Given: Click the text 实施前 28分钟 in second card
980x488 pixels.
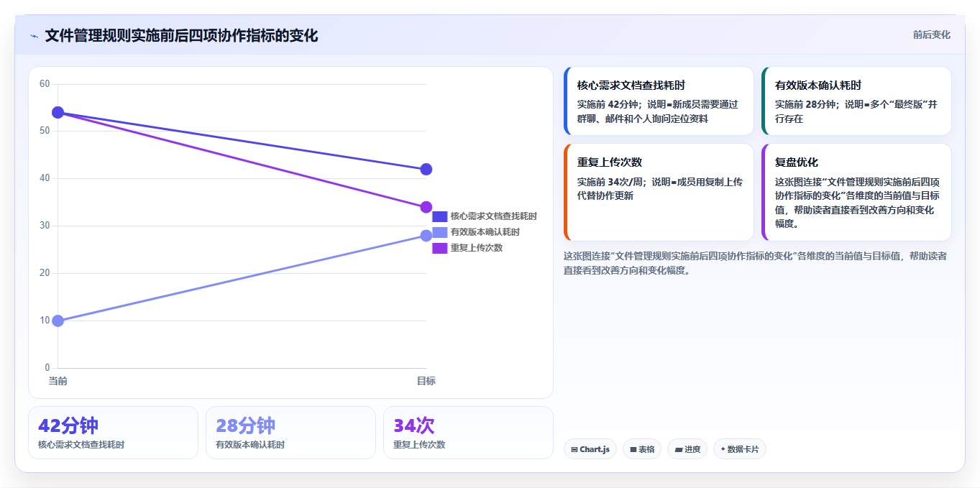Looking at the screenshot, I should tap(805, 104).
